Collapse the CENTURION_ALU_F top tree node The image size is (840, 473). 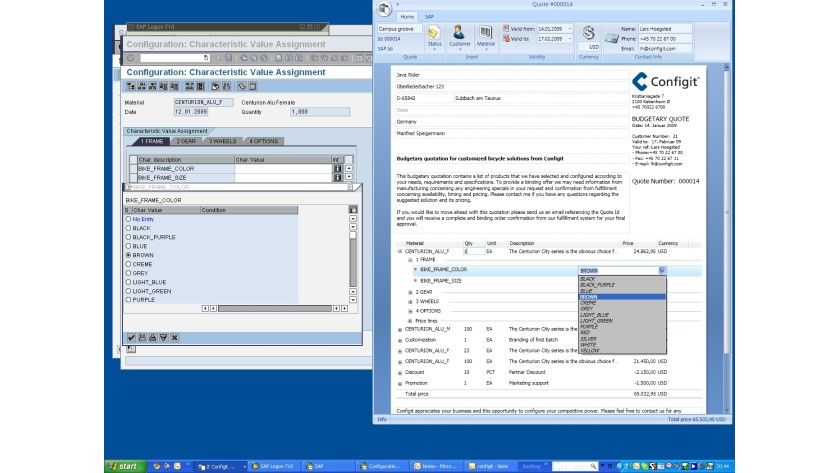[400, 251]
